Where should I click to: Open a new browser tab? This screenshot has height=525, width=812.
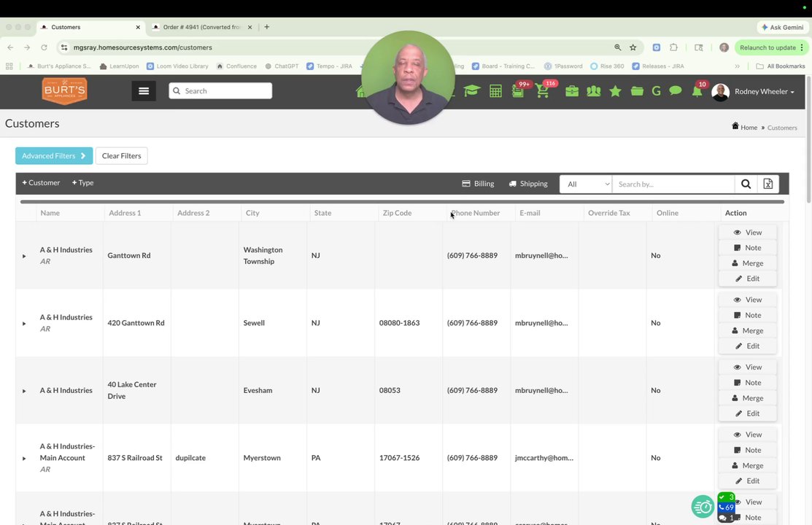pyautogui.click(x=267, y=27)
